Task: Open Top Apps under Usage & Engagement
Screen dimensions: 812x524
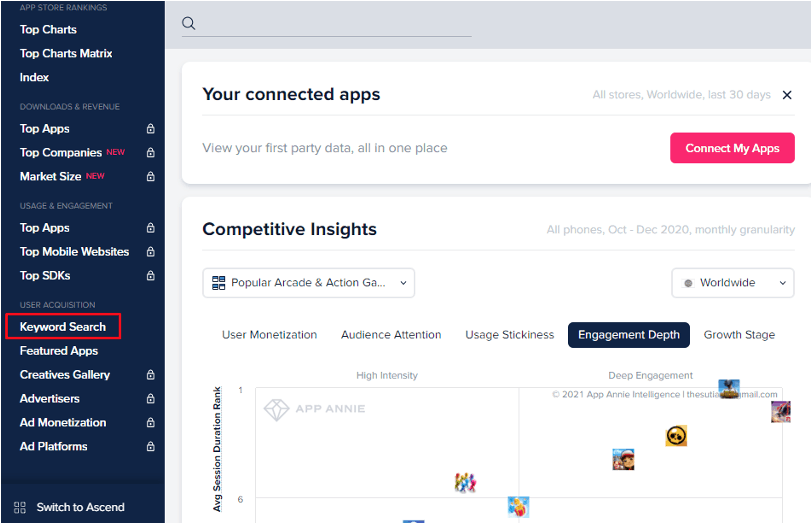Action: coord(45,228)
